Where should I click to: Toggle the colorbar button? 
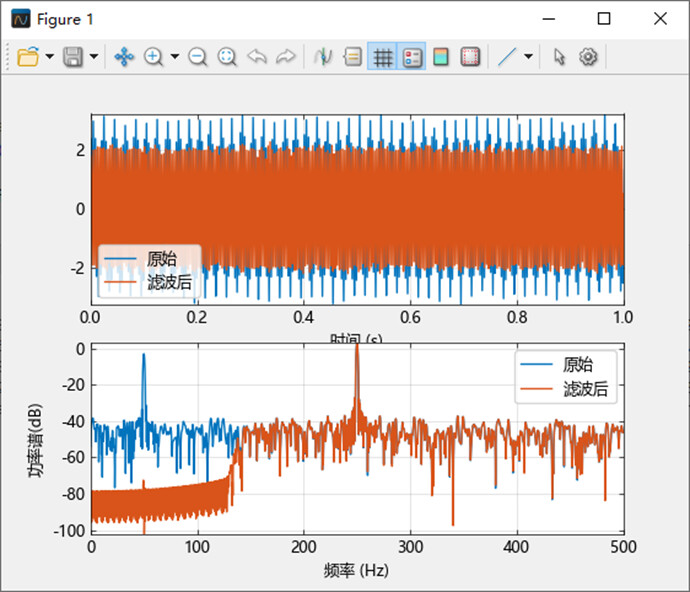441,57
